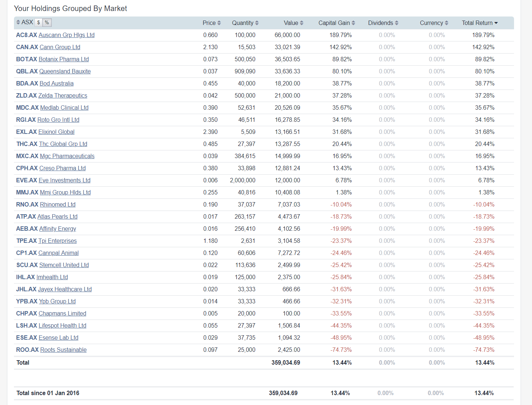Open the Elixinol Global holding

tap(57, 132)
